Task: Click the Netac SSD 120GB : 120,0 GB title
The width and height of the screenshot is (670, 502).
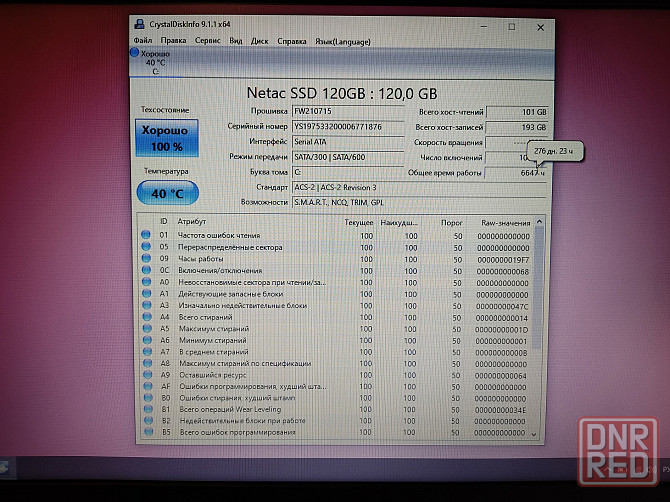Action: [x=342, y=93]
